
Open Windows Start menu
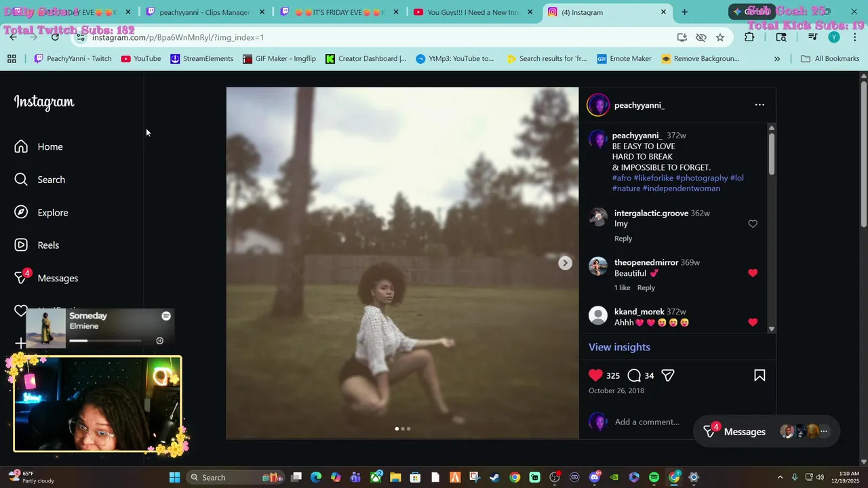(174, 477)
